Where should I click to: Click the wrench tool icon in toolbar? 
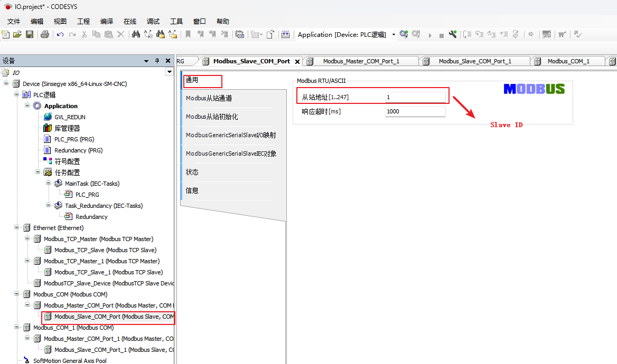[453, 34]
